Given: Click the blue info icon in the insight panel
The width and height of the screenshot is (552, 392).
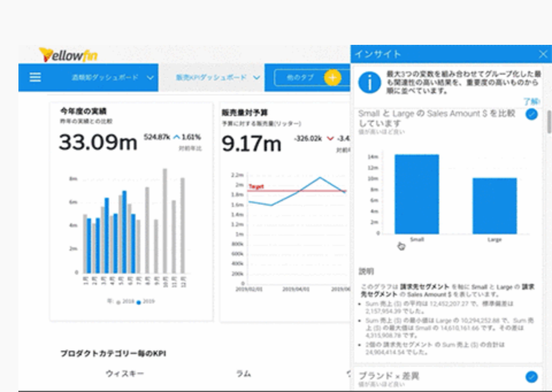Looking at the screenshot, I should point(369,83).
